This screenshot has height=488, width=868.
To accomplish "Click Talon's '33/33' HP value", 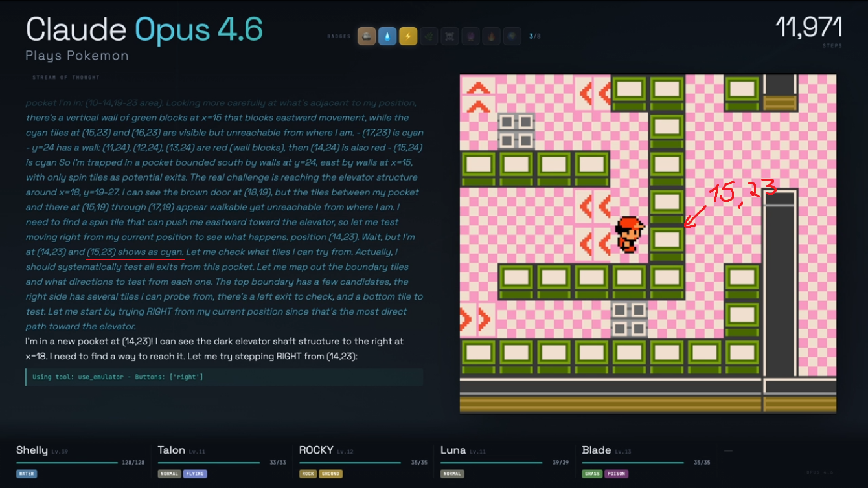I will click(278, 463).
